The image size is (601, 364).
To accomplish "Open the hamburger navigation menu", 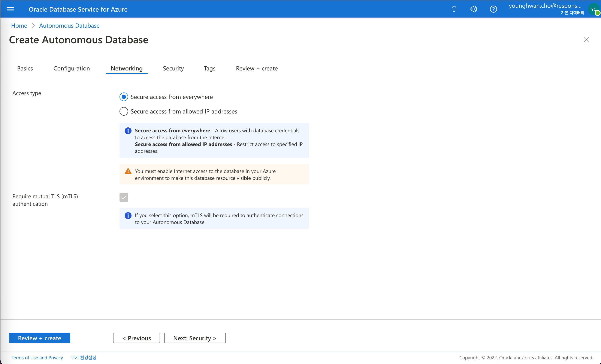I will [10, 9].
